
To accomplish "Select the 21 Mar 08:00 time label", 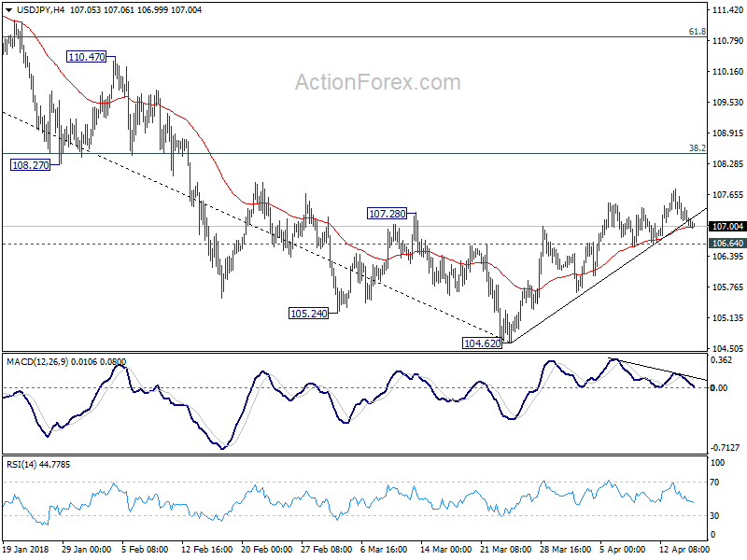I will click(505, 549).
